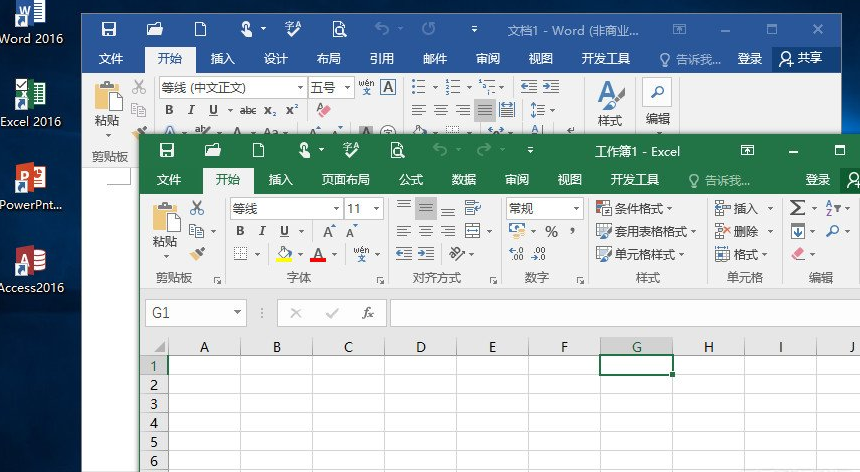Switch to Excel 公式 tab
The height and width of the screenshot is (472, 860).
pos(411,179)
